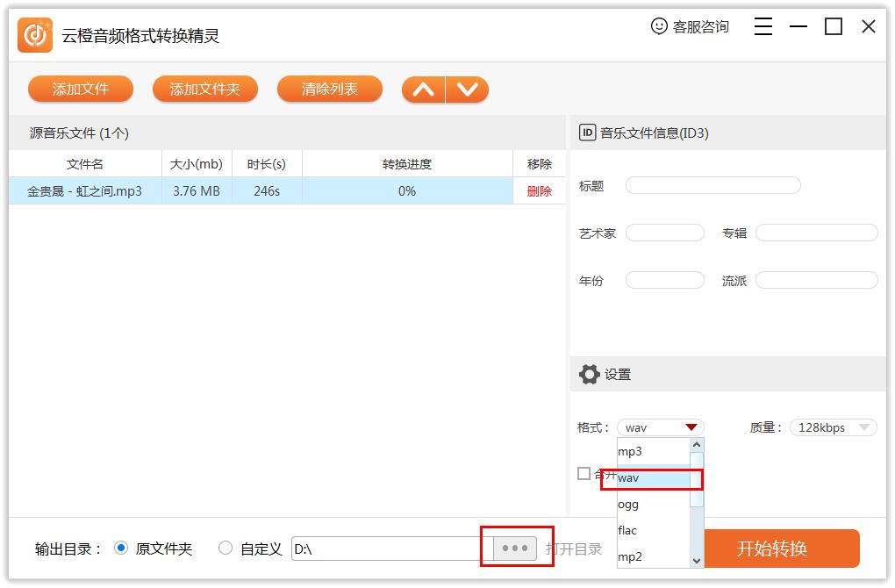
Task: Open the 质量 128kbps quality dropdown
Action: 832,427
